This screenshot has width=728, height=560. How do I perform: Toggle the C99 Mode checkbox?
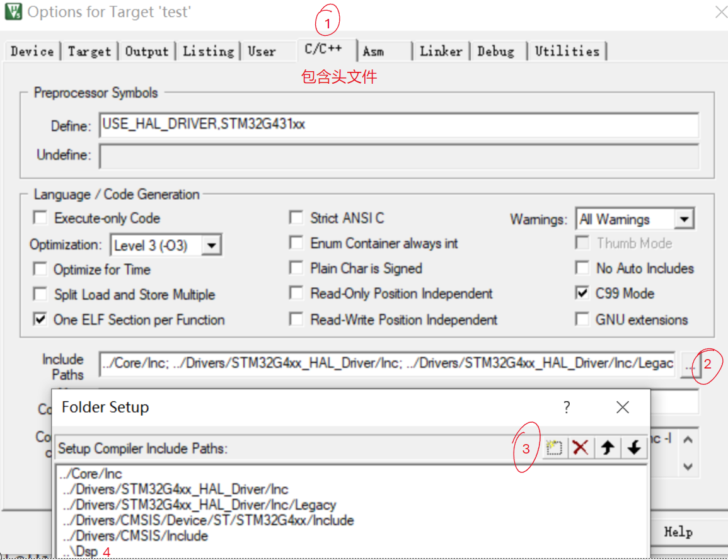582,294
